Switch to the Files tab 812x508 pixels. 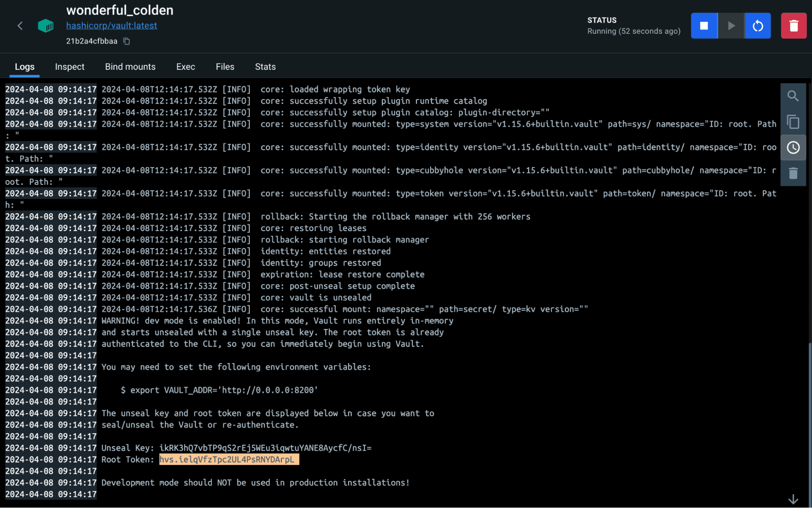225,67
